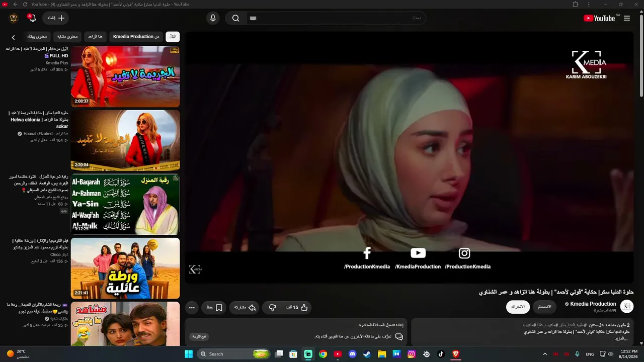Open the account avatar menu
The height and width of the screenshot is (362, 644).
(14, 18)
